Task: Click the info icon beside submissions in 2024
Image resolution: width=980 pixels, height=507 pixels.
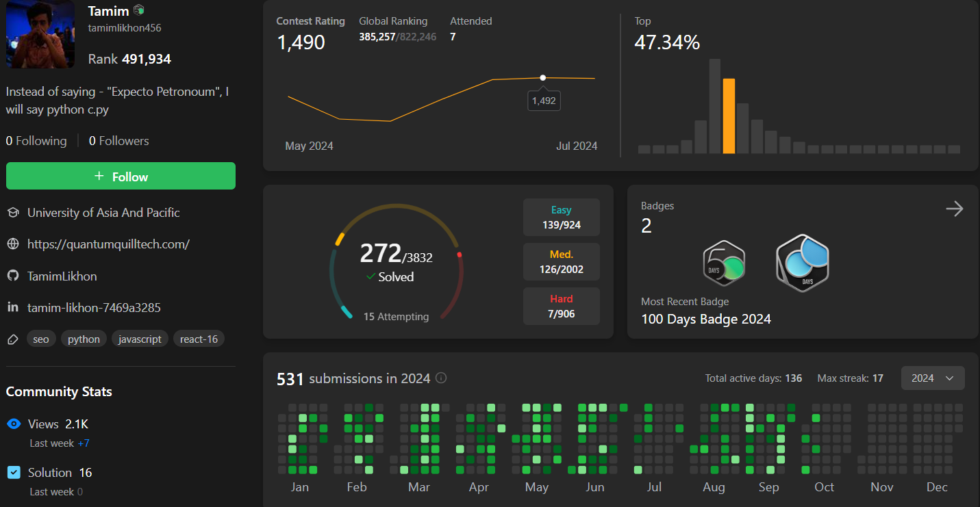Action: pyautogui.click(x=440, y=378)
